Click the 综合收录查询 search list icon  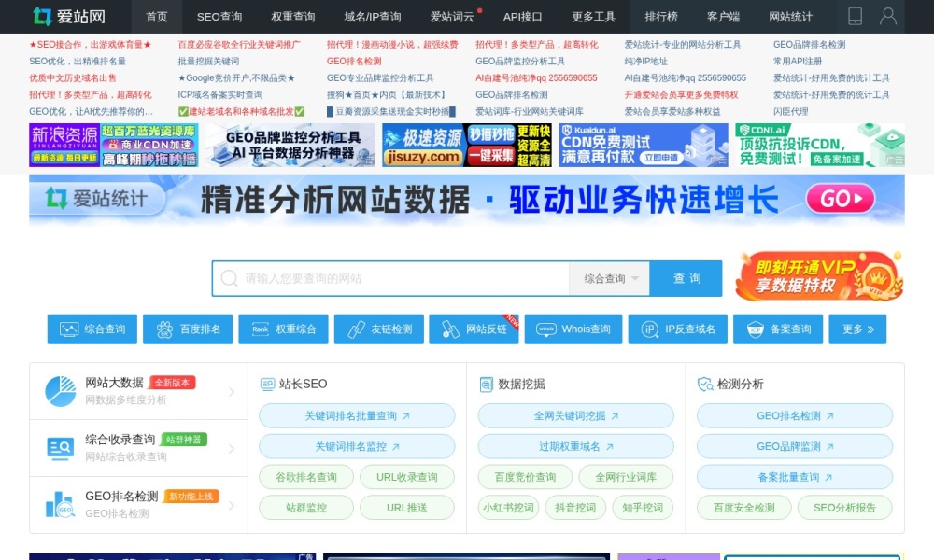(60, 448)
